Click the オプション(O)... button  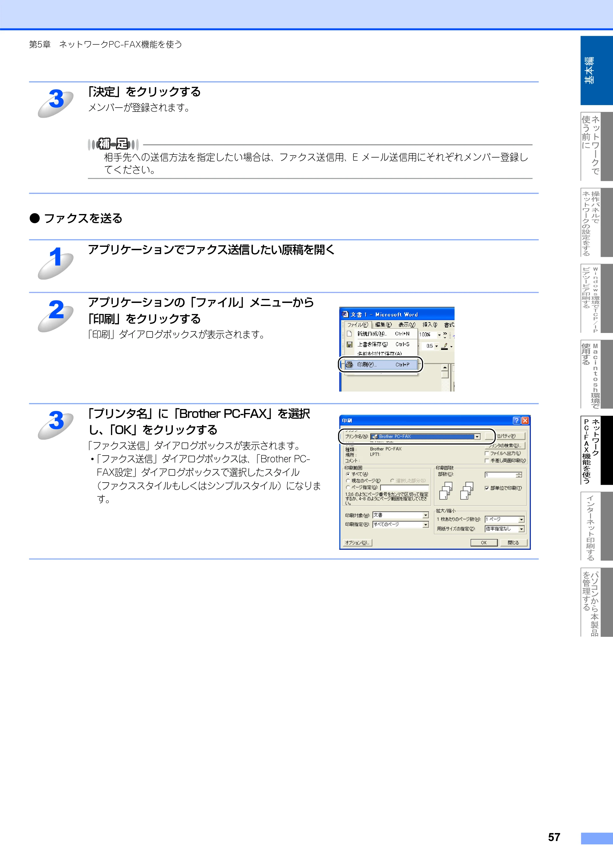(x=357, y=542)
